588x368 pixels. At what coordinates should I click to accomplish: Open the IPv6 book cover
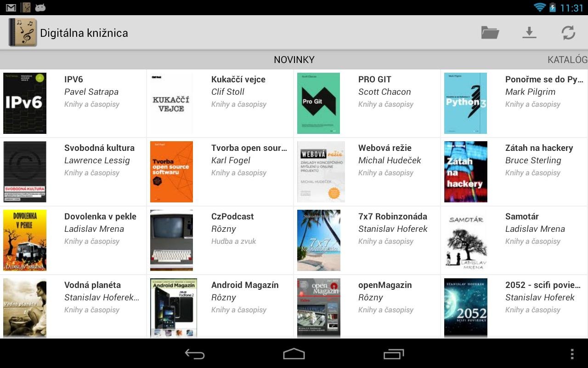point(25,103)
